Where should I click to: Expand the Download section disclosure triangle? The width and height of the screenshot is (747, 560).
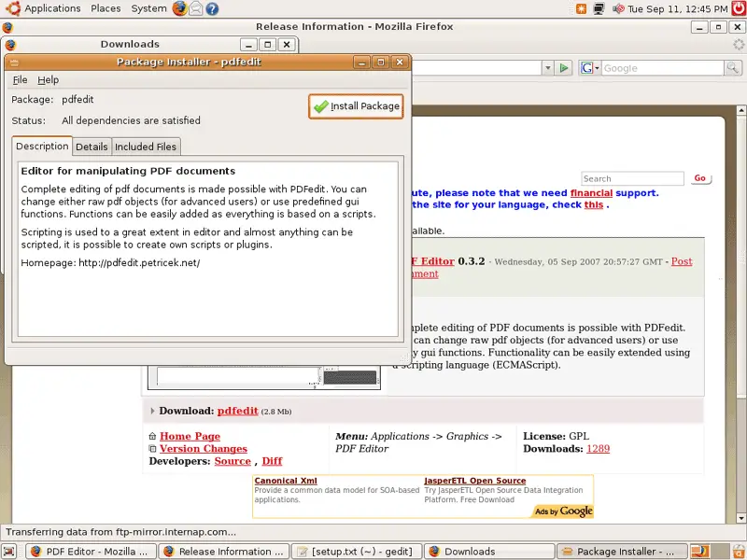tap(152, 411)
